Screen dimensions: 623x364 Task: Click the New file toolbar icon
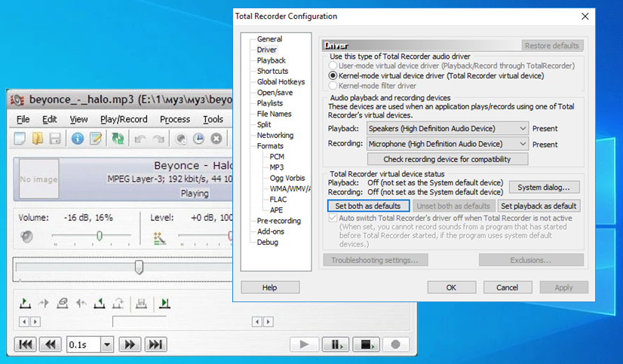(x=20, y=139)
